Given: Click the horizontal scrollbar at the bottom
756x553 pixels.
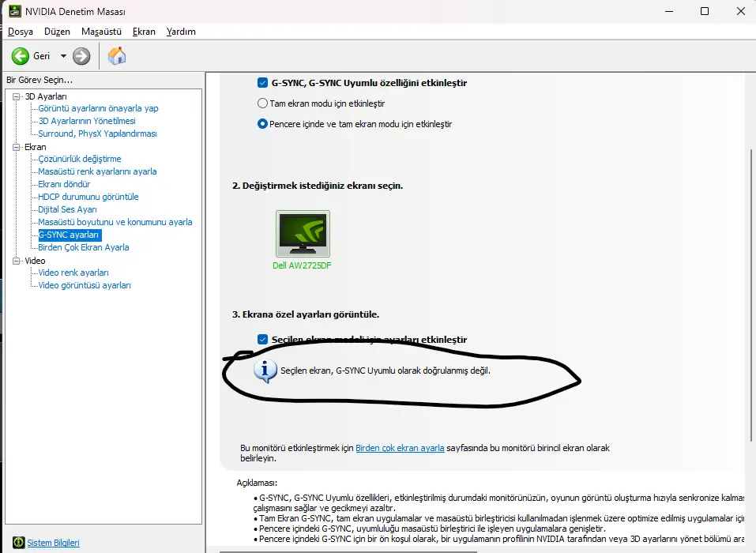Looking at the screenshot, I should [x=348, y=551].
